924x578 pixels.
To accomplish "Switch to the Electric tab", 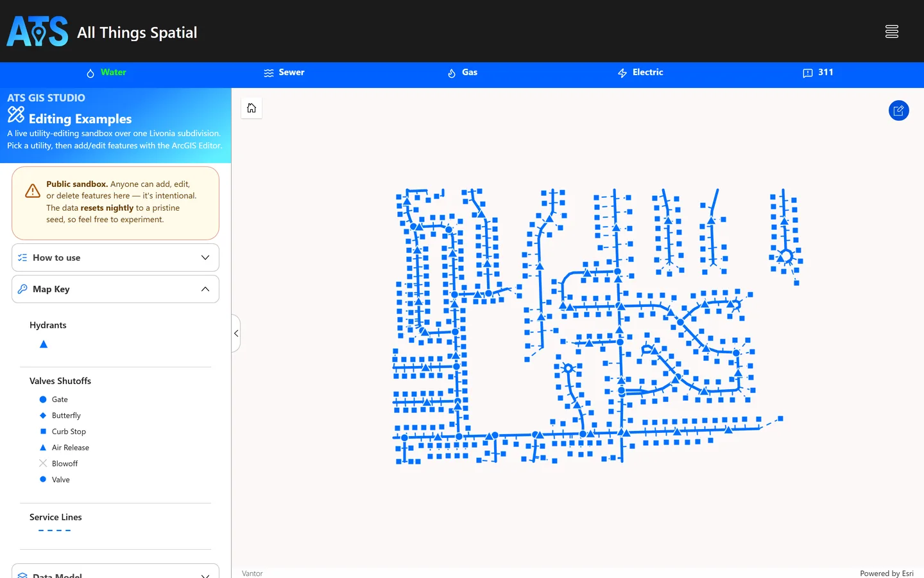I will pos(640,73).
